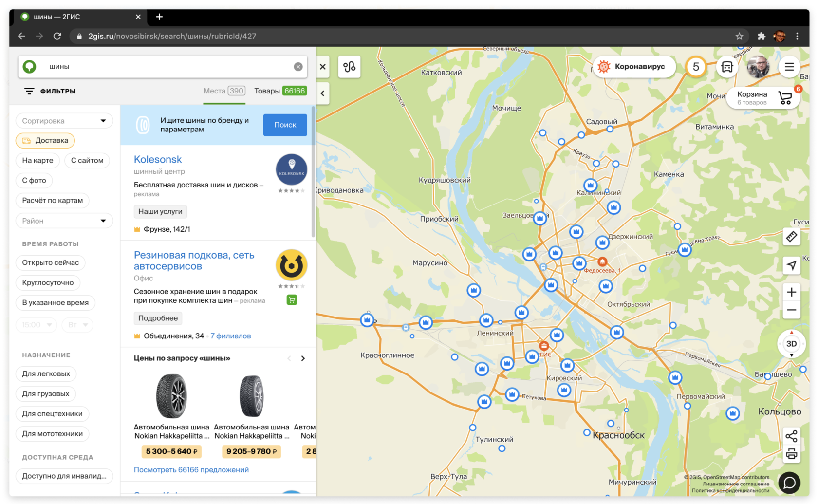
Task: Switch to Товары tab
Action: (x=280, y=91)
